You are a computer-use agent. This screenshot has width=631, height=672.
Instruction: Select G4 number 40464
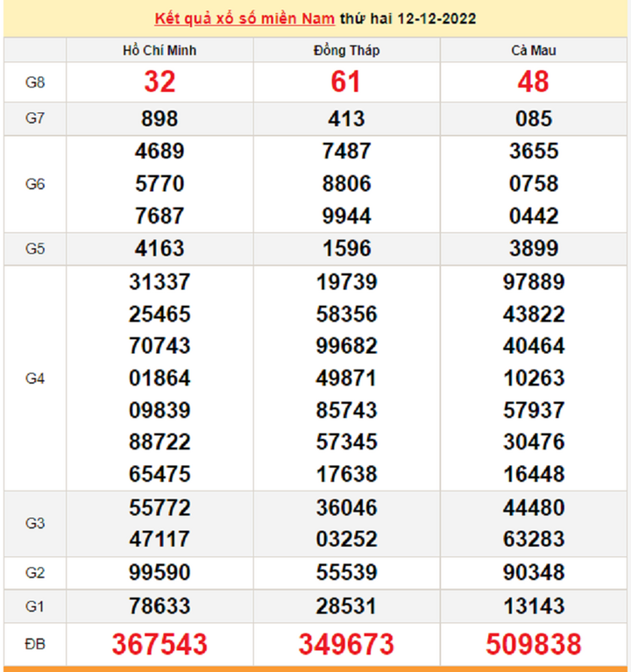(x=534, y=346)
